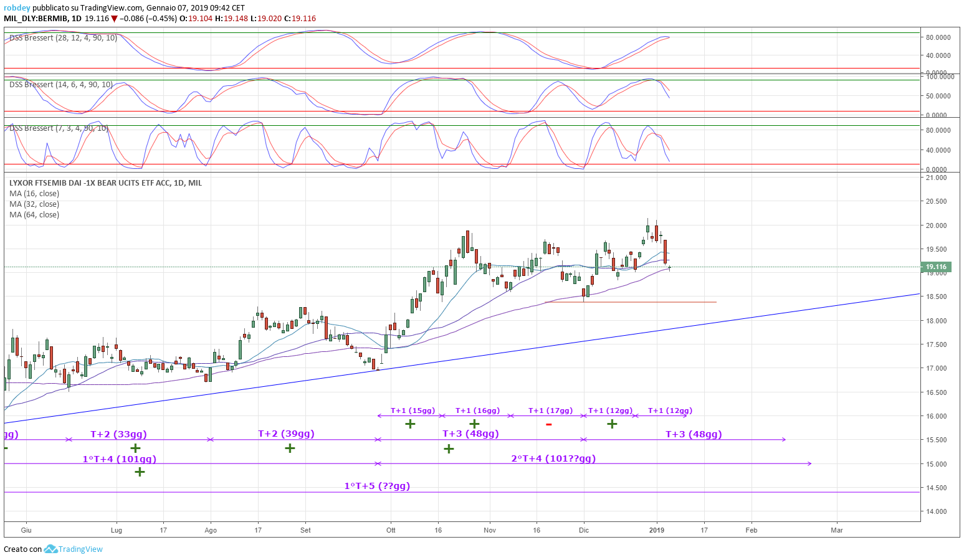This screenshot has width=964, height=560.
Task: Select the T+1 (15gg) cycle annotation
Action: point(413,411)
